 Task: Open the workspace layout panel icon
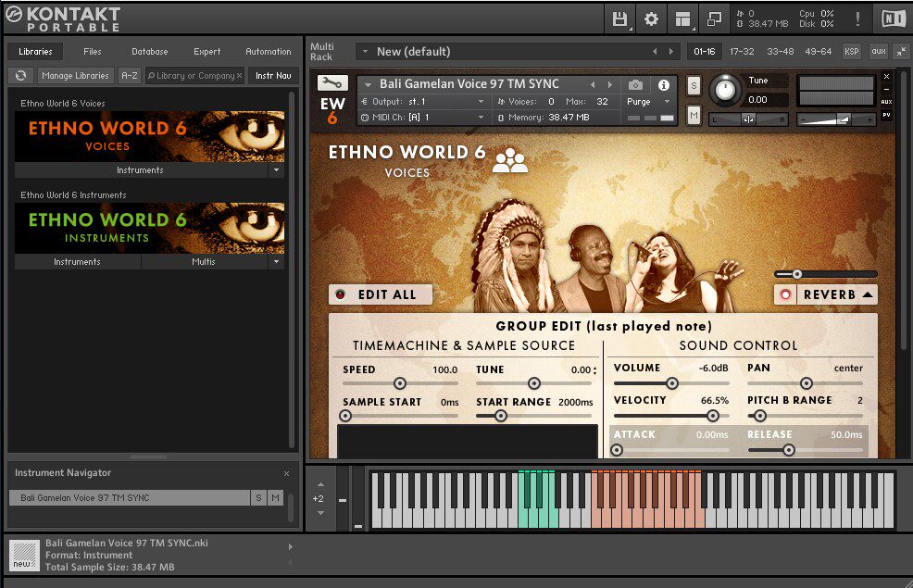[x=683, y=19]
